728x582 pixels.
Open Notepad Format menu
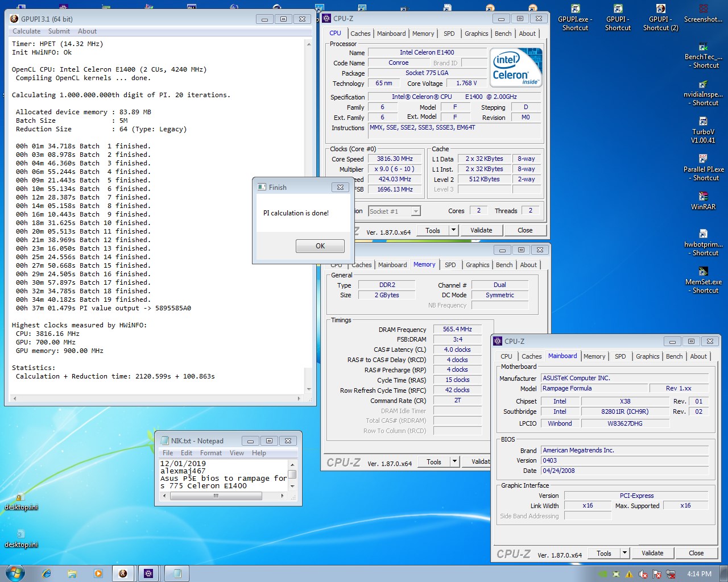[x=211, y=453]
